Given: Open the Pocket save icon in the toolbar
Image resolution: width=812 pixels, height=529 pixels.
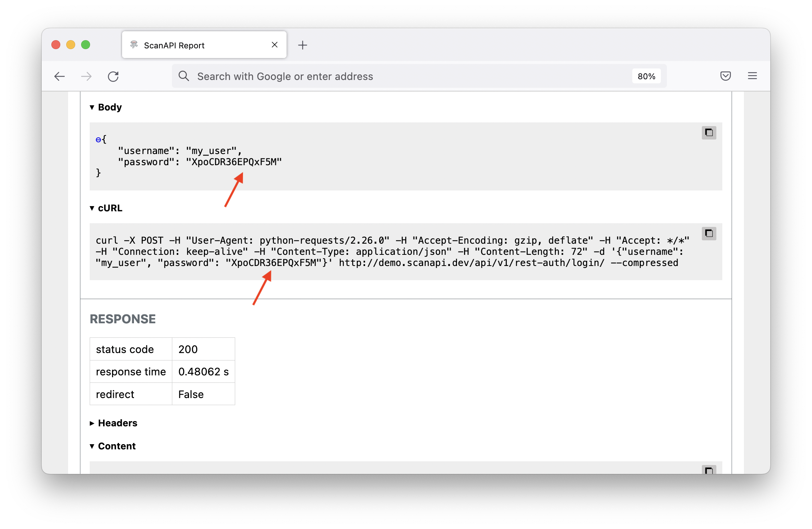Looking at the screenshot, I should click(x=725, y=76).
